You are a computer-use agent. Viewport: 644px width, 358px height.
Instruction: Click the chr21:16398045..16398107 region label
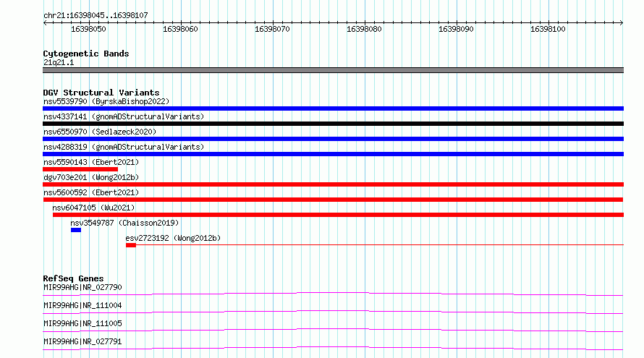[96, 16]
